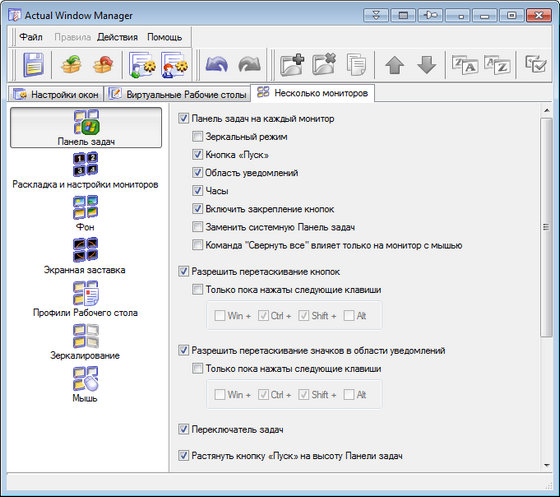Click the Move down arrow icon
The height and width of the screenshot is (497, 560).
pyautogui.click(x=426, y=65)
